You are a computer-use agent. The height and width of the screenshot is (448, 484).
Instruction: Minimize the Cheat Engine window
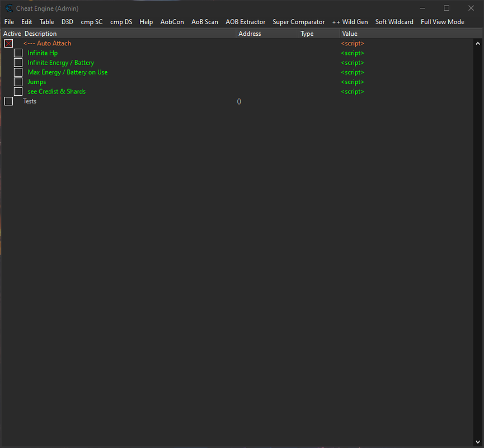422,8
